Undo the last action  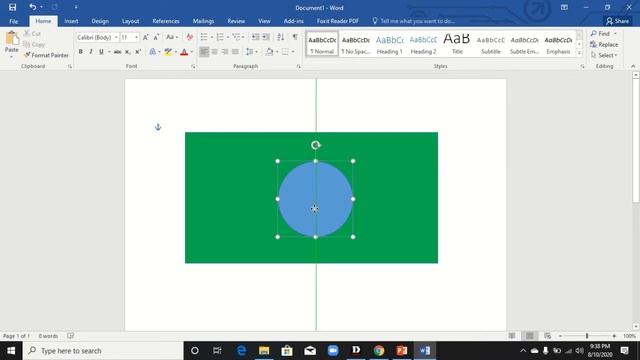[32, 7]
